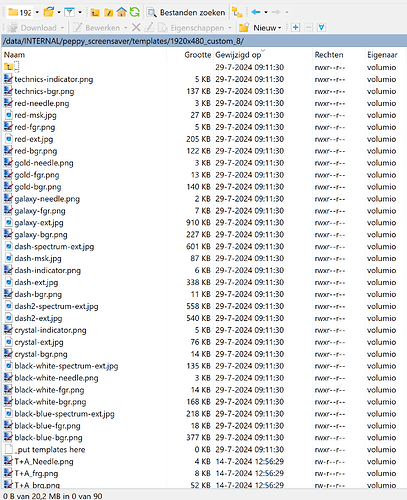Click the select files plus icon

(x=295, y=27)
